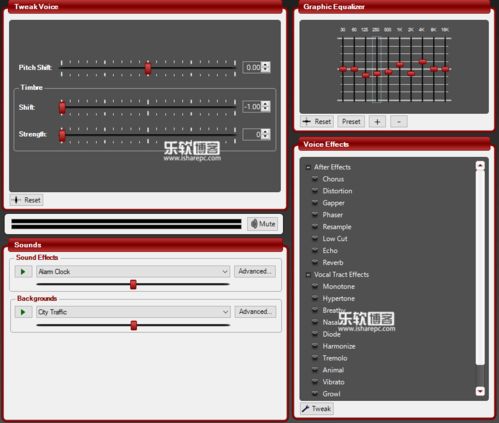Click the Nasal effect icon

coord(315,322)
